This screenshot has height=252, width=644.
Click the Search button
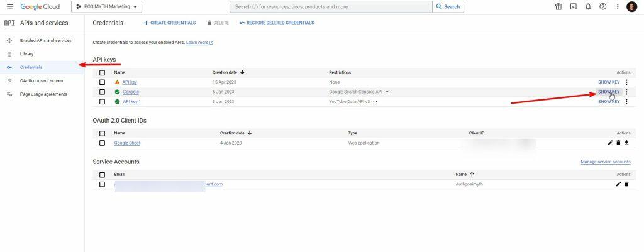click(448, 6)
